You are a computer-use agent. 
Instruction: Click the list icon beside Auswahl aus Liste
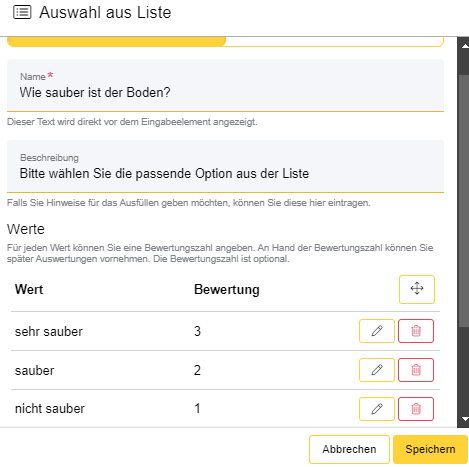tap(22, 12)
